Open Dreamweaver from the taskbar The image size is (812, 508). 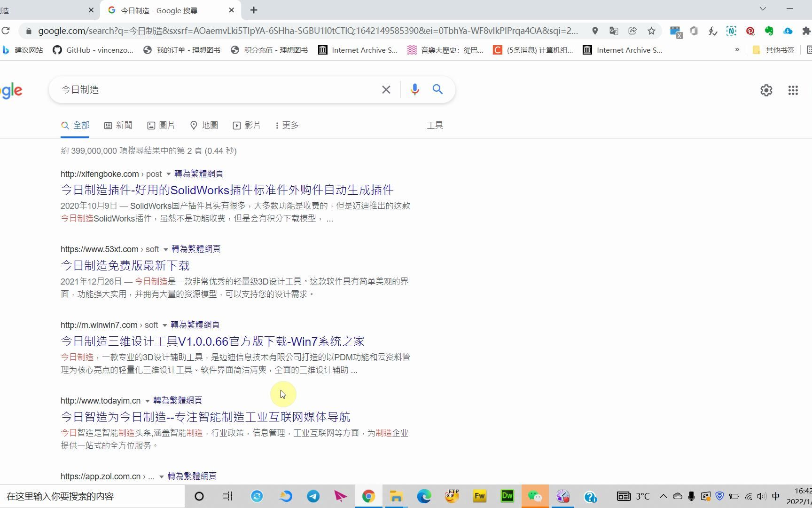click(507, 496)
